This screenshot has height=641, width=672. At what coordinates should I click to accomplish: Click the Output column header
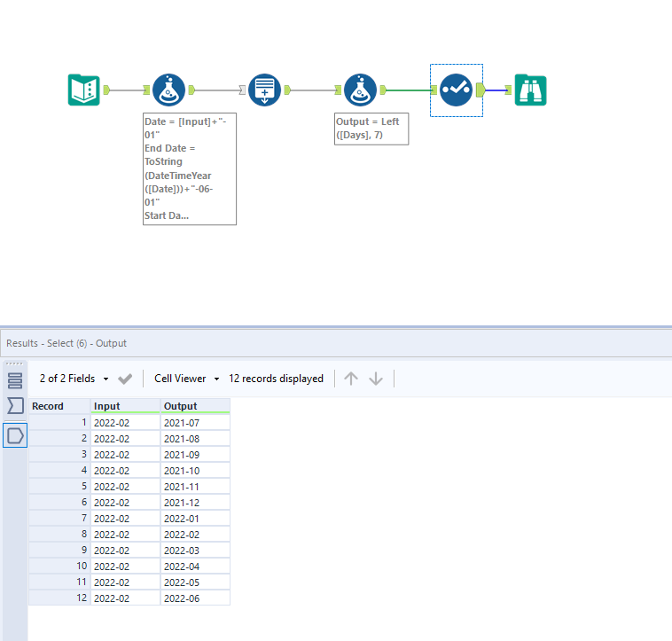point(195,406)
